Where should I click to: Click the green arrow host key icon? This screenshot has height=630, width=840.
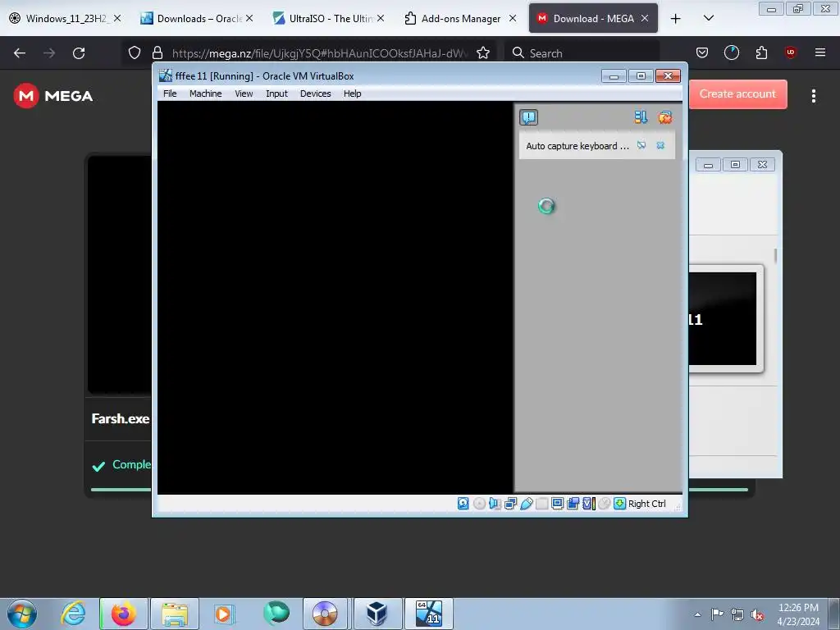click(620, 504)
